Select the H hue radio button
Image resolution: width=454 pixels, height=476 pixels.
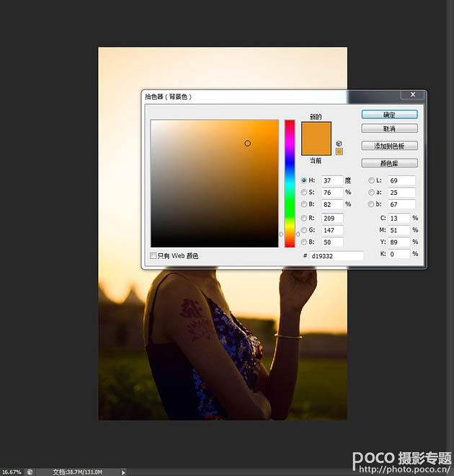(303, 180)
